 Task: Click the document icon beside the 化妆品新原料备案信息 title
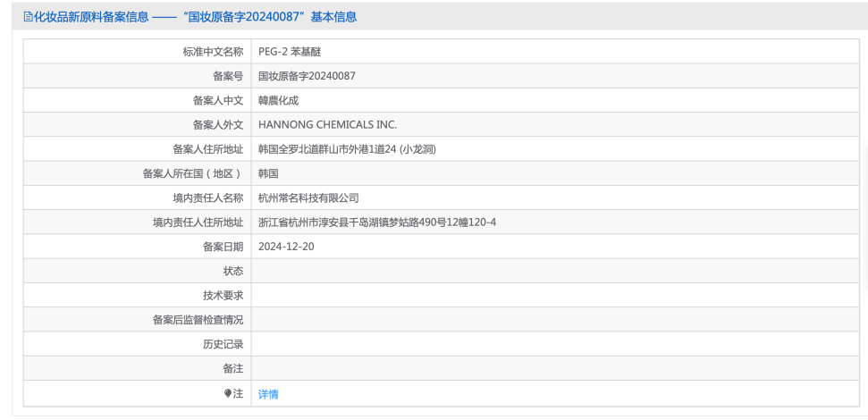click(29, 17)
